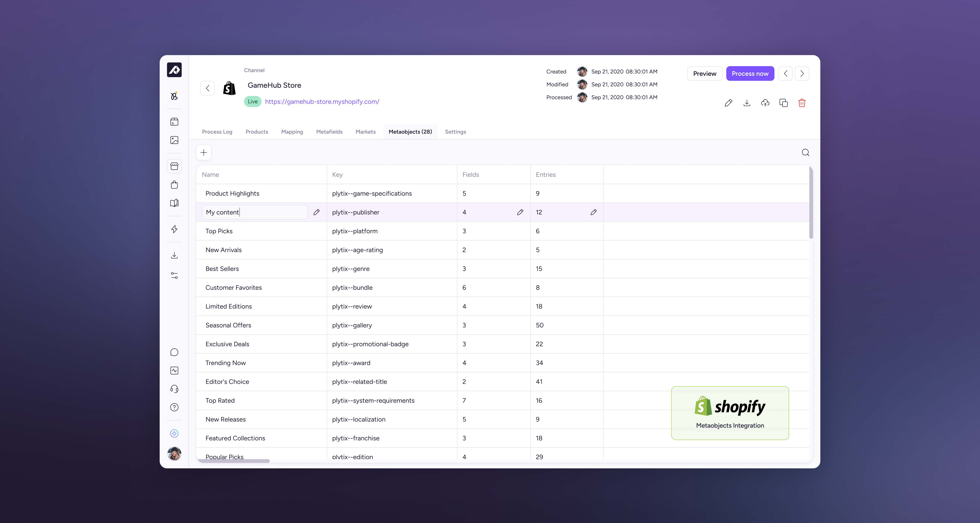Open the chat bubble sidebar icon

(x=174, y=352)
